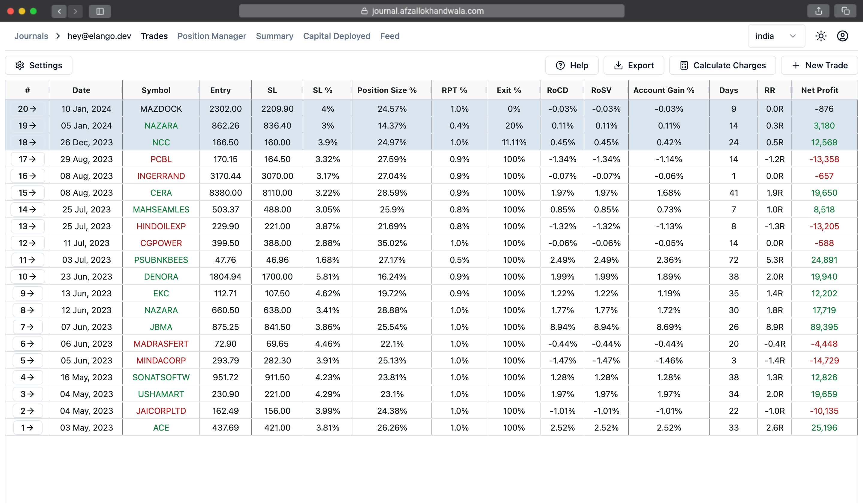The width and height of the screenshot is (863, 504).
Task: Switch to the Position Manager tab
Action: (212, 36)
